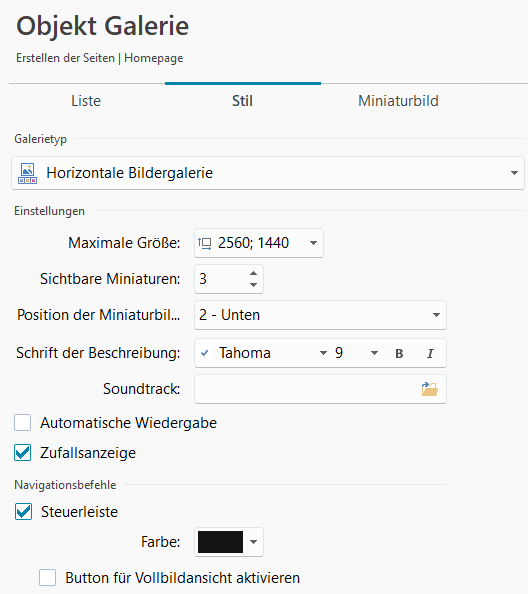Click the checkmark icon beside Tahoma
The width and height of the screenshot is (528, 594).
pos(205,353)
